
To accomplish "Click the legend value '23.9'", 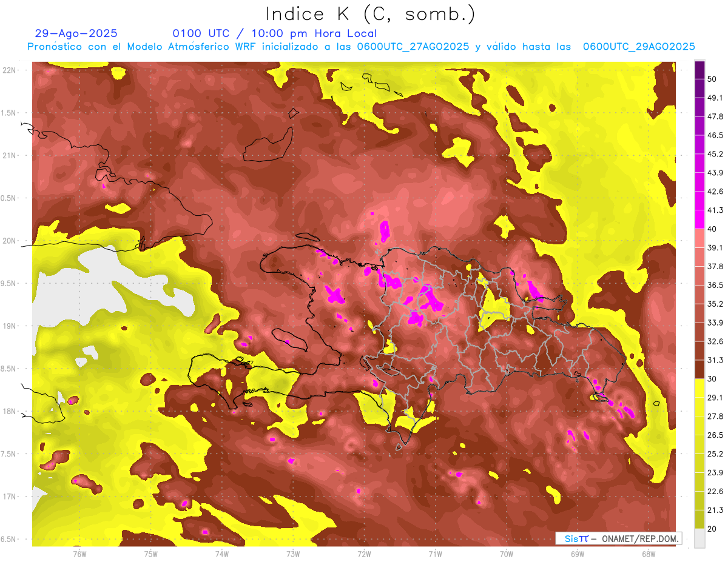I will coord(715,473).
